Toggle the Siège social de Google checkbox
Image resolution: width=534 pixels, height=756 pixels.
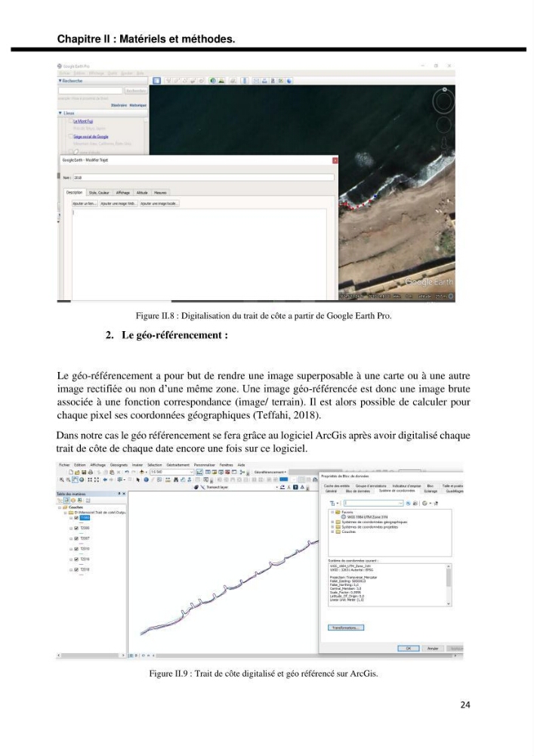tap(71, 136)
